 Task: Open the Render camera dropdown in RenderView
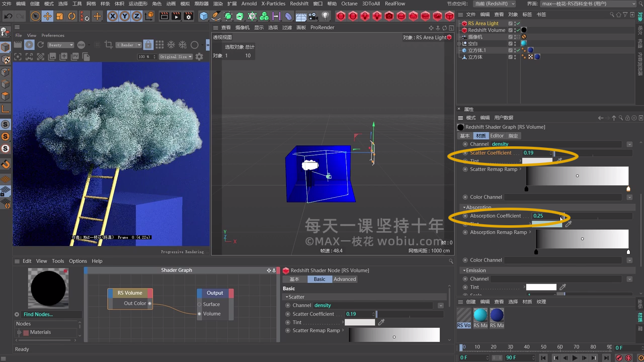[128, 45]
